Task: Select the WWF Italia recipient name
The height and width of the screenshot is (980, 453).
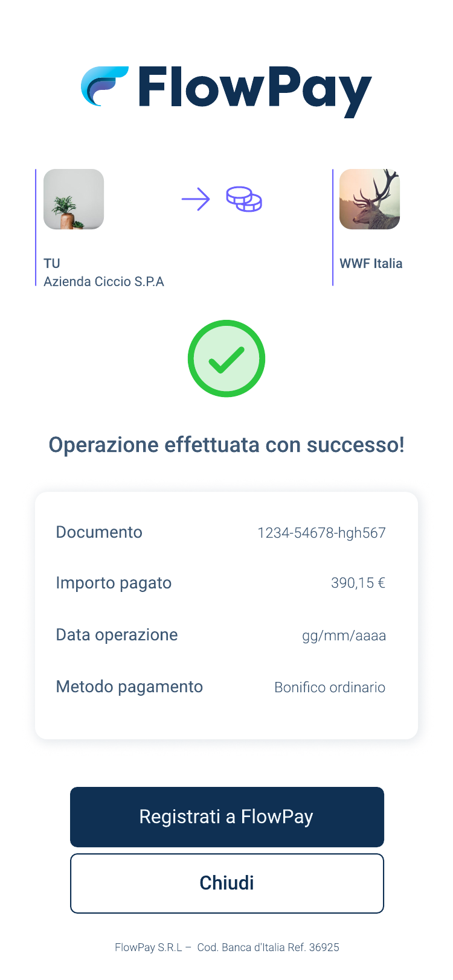Action: pos(371,264)
